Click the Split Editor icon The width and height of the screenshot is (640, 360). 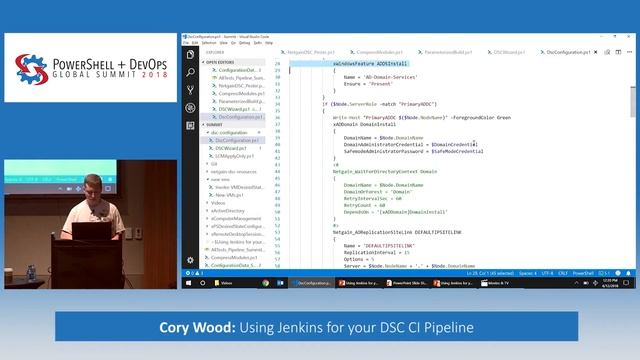point(618,52)
